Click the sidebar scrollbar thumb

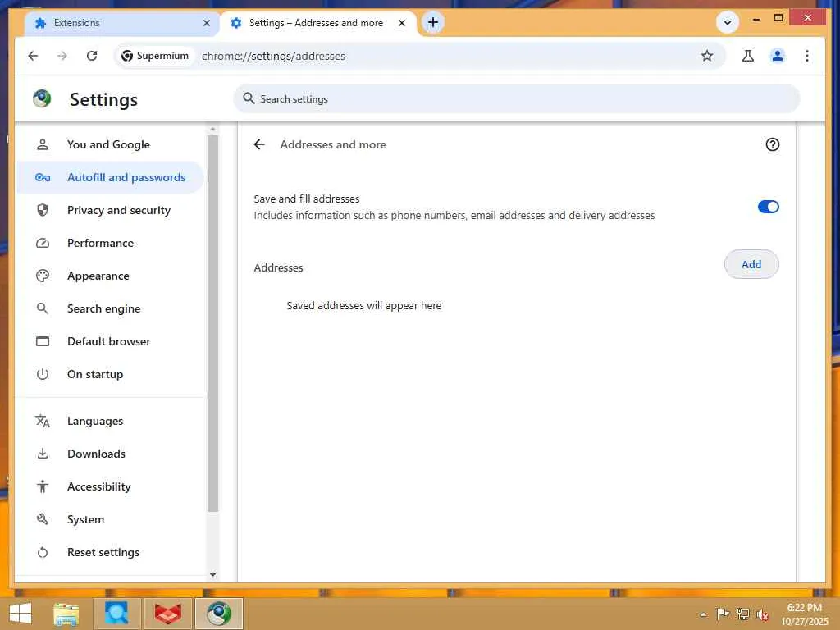[212, 323]
